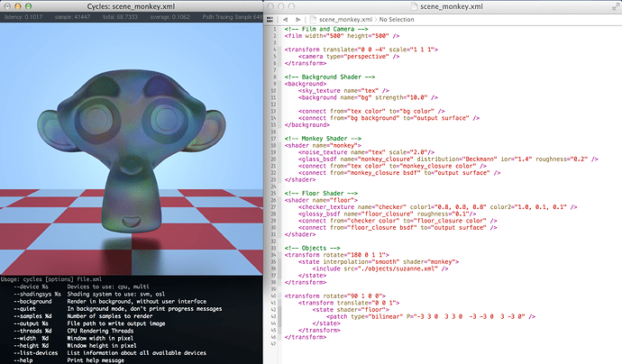The image size is (622, 364).
Task: Zoom the Cycles window with green button
Action: coord(28,6)
